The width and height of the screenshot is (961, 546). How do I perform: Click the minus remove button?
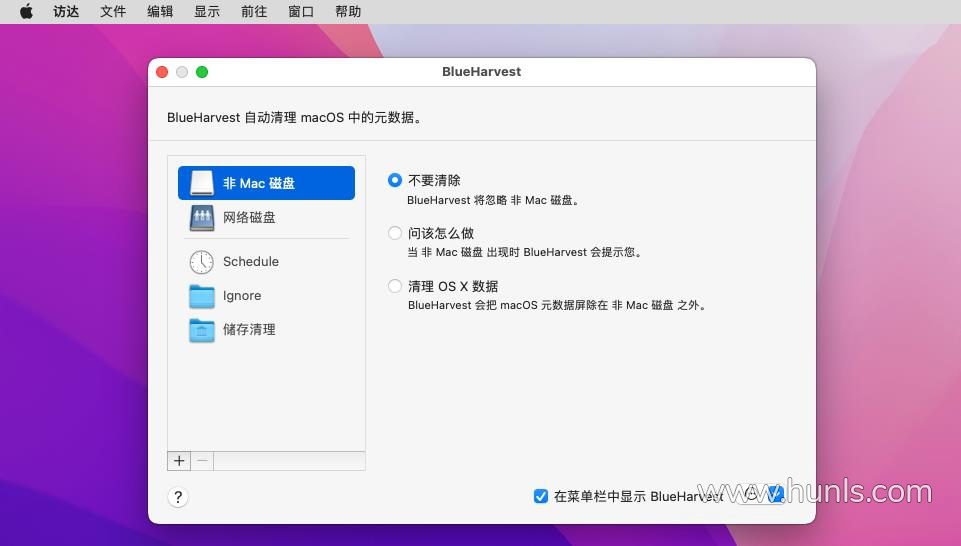pyautogui.click(x=202, y=461)
